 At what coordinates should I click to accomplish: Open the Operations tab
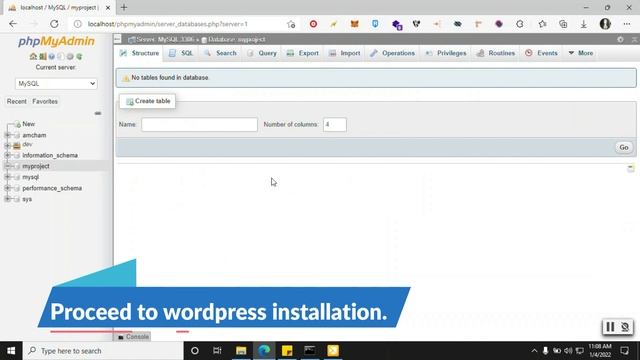[393, 53]
